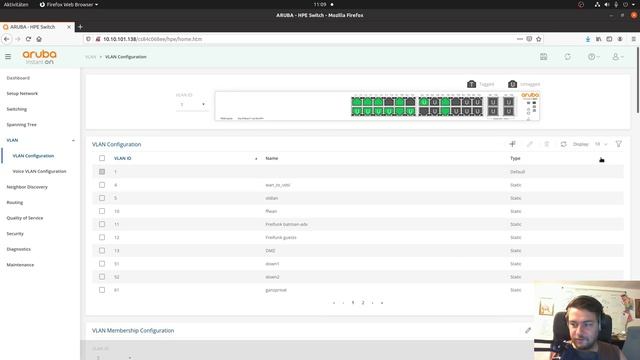The image size is (640, 360).
Task: Click the edit pencil in VLAN Configuration toolbar
Action: tap(529, 144)
